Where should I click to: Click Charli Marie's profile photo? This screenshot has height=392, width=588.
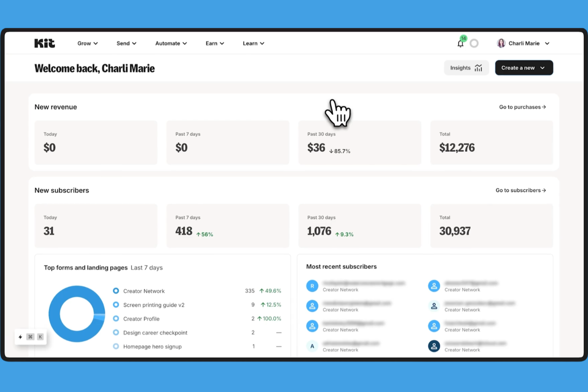pyautogui.click(x=501, y=43)
